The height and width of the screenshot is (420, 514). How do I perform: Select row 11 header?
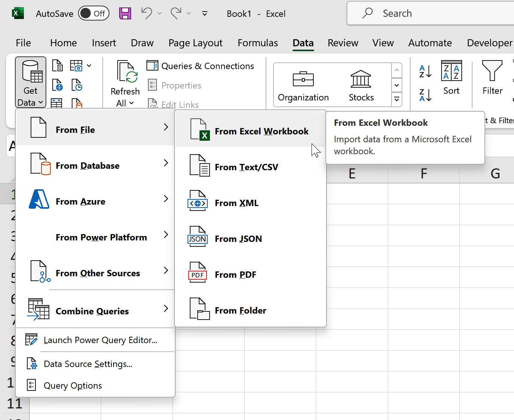[15, 404]
